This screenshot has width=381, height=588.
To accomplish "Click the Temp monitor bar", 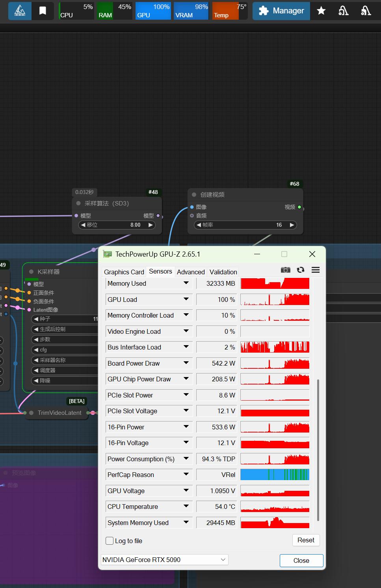I will click(x=230, y=11).
